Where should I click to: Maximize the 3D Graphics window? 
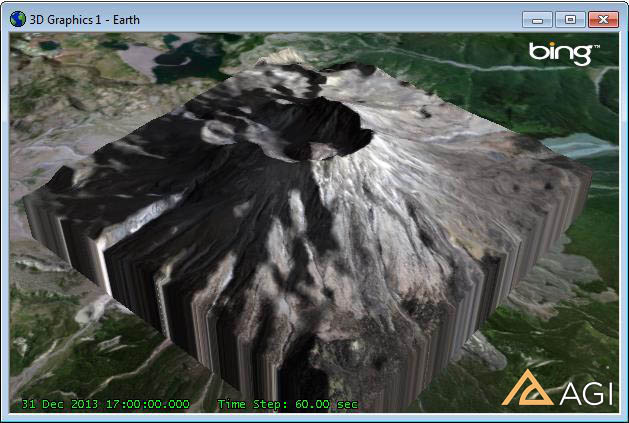pyautogui.click(x=569, y=18)
